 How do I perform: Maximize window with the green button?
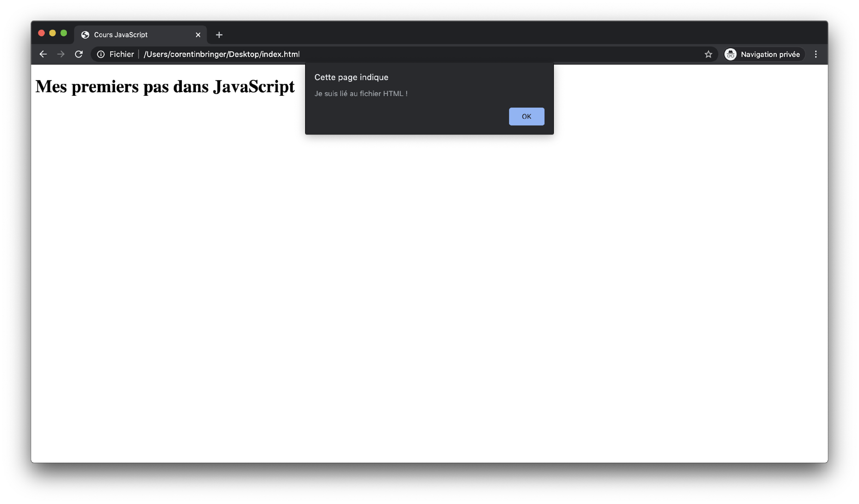[x=64, y=33]
